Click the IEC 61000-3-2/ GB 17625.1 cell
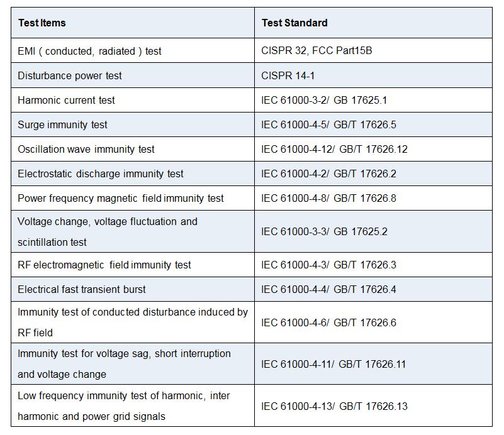This screenshot has height=435, width=504. click(x=324, y=100)
